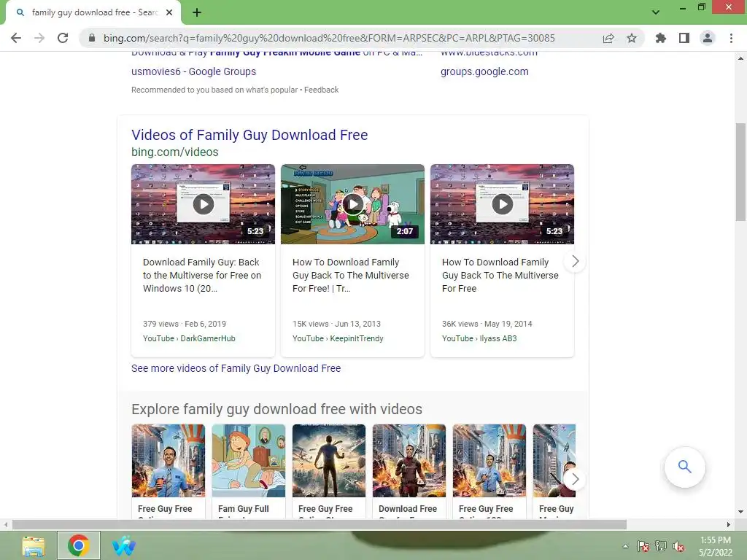Open the bing.com/videos link
The height and width of the screenshot is (560, 747).
[x=175, y=152]
